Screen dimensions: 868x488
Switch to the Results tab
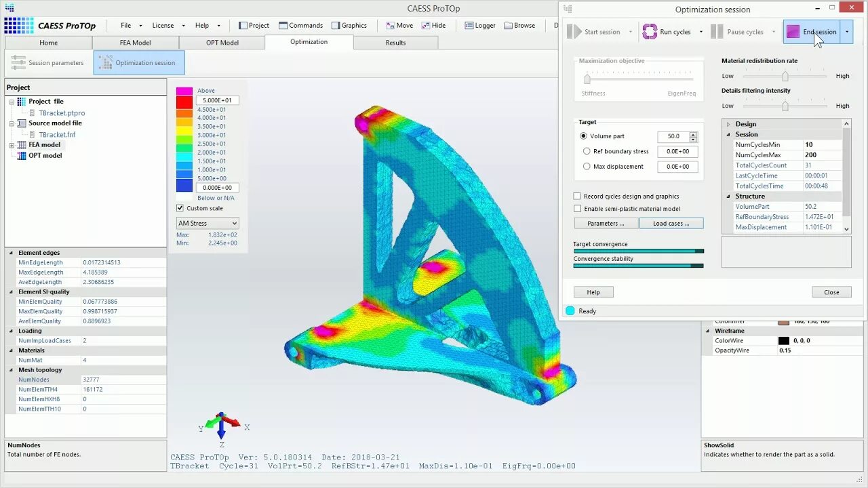[395, 43]
